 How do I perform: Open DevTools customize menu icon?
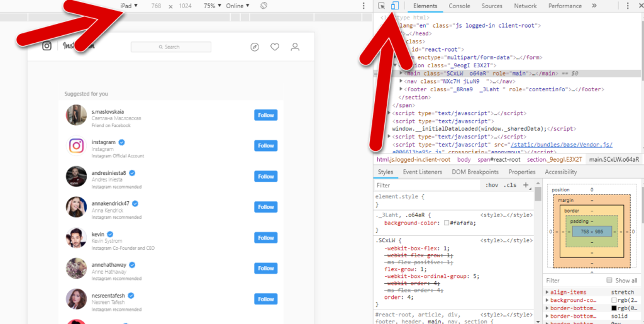(627, 6)
